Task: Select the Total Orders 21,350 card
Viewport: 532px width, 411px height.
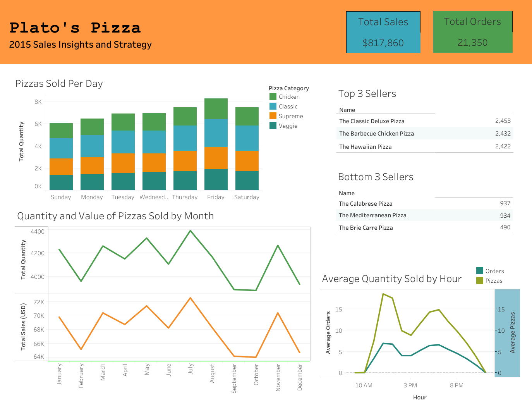Action: tap(473, 32)
